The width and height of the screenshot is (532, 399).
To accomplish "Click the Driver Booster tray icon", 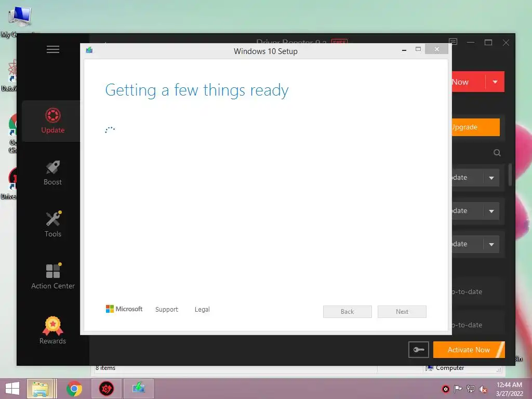I will pos(445,389).
